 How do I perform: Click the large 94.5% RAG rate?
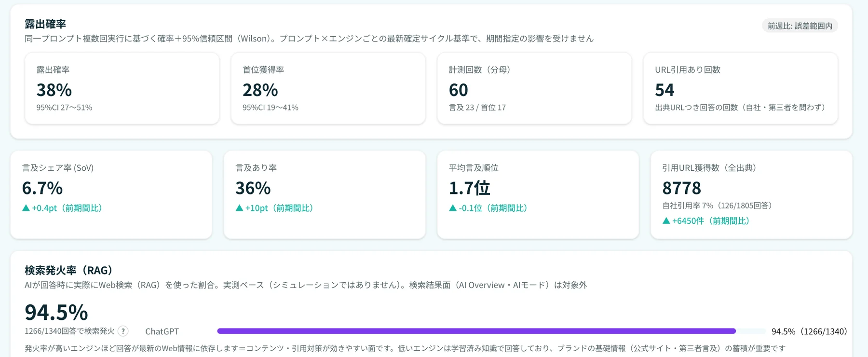(56, 312)
